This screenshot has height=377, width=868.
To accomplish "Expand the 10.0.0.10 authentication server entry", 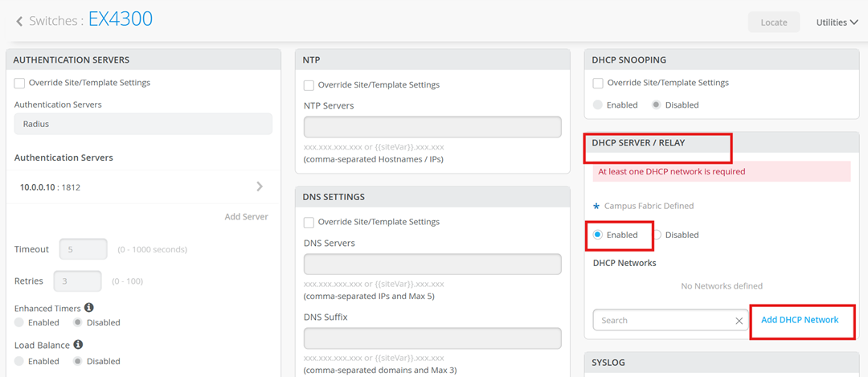I will coord(259,186).
